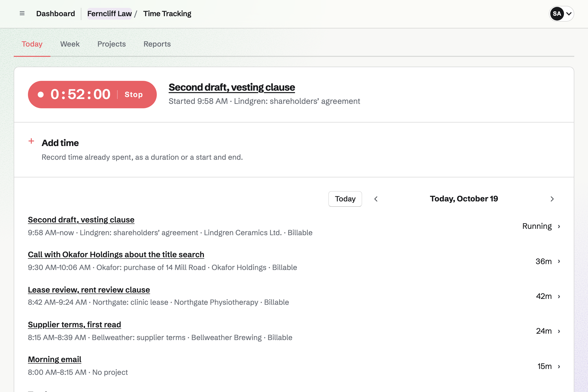The height and width of the screenshot is (392, 588).
Task: Open the Dashboard link in header
Action: pos(56,13)
